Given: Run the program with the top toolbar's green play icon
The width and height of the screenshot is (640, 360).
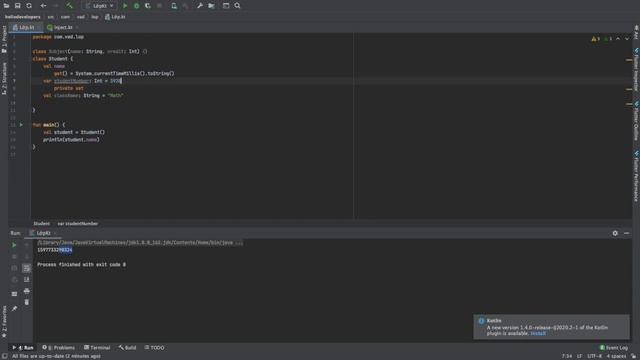Looking at the screenshot, I should [125, 6].
